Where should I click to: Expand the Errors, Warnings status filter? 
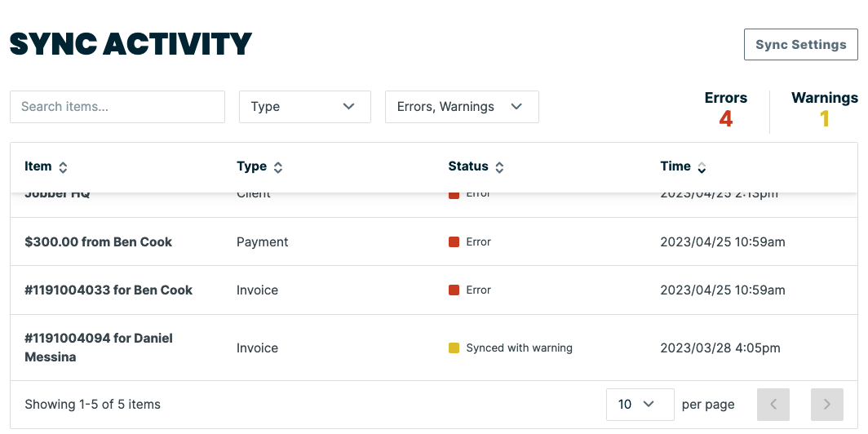(x=461, y=107)
